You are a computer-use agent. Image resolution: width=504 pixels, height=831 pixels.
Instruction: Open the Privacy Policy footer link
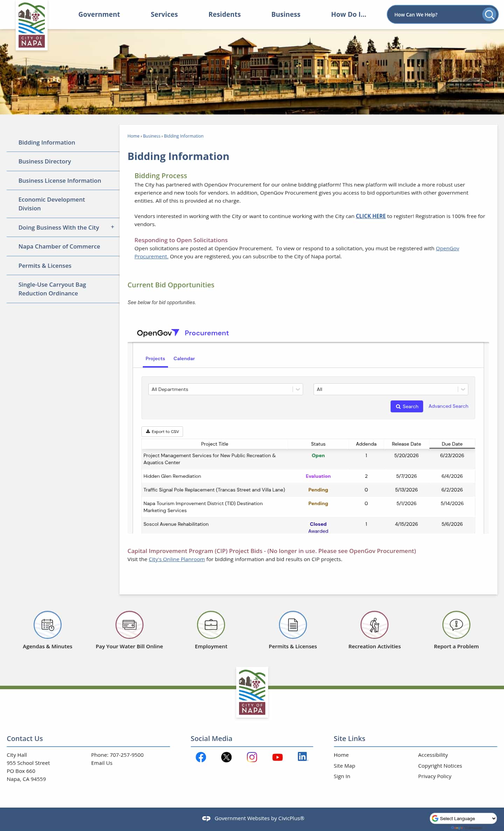pos(435,776)
